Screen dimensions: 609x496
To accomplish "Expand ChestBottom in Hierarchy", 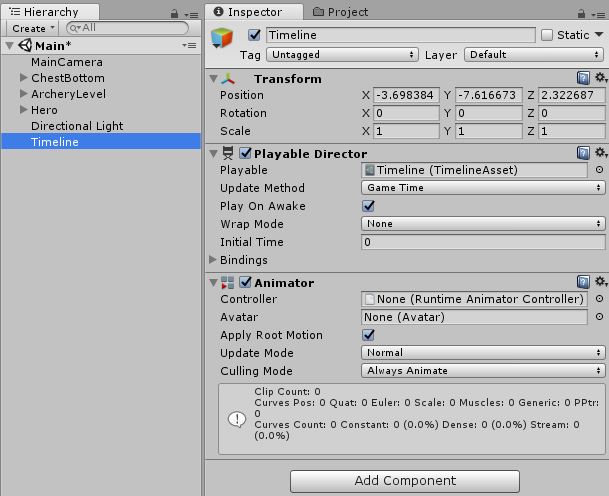I will click(x=24, y=78).
